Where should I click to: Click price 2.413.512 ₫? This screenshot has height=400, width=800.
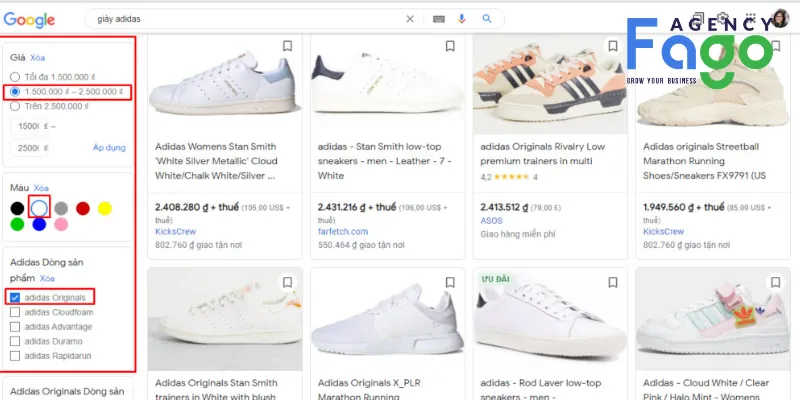point(503,208)
